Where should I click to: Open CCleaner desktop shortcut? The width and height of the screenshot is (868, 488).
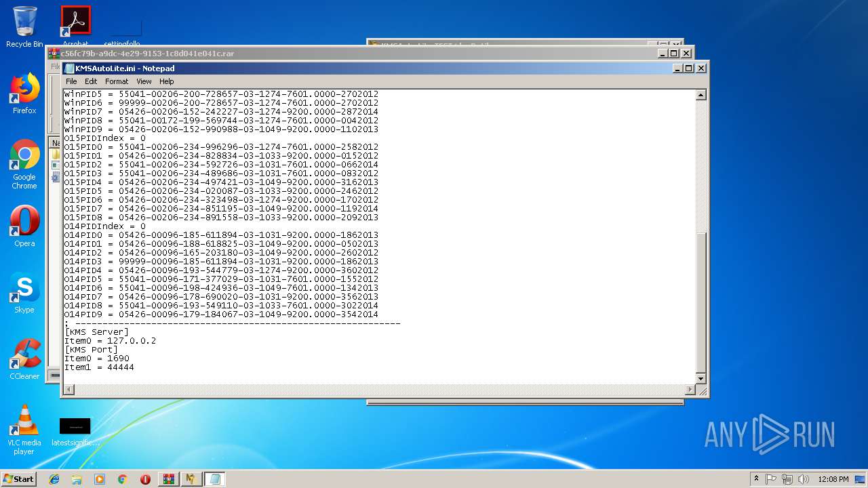pyautogui.click(x=24, y=359)
